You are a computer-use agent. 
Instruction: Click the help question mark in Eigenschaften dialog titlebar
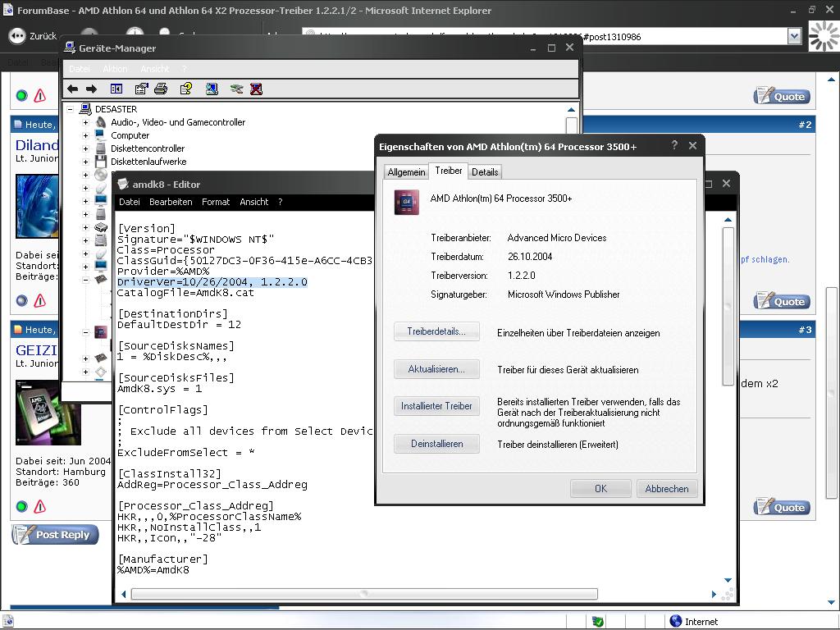[674, 145]
